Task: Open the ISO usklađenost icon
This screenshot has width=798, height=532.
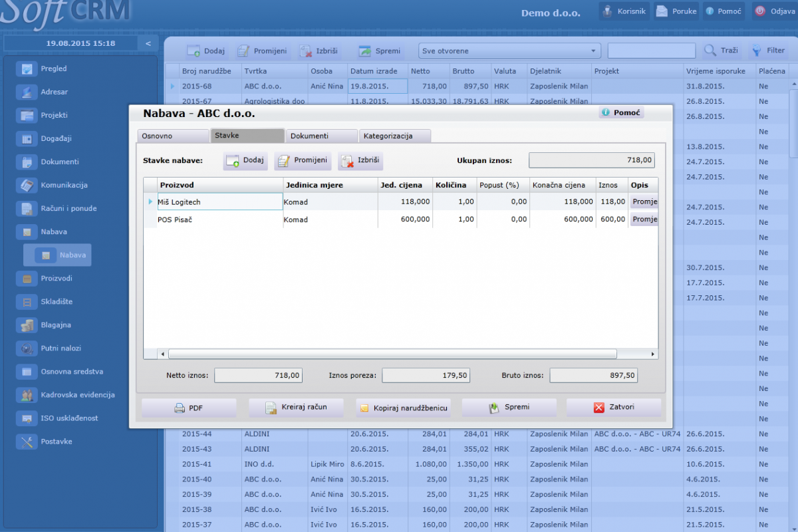Action: 27,418
